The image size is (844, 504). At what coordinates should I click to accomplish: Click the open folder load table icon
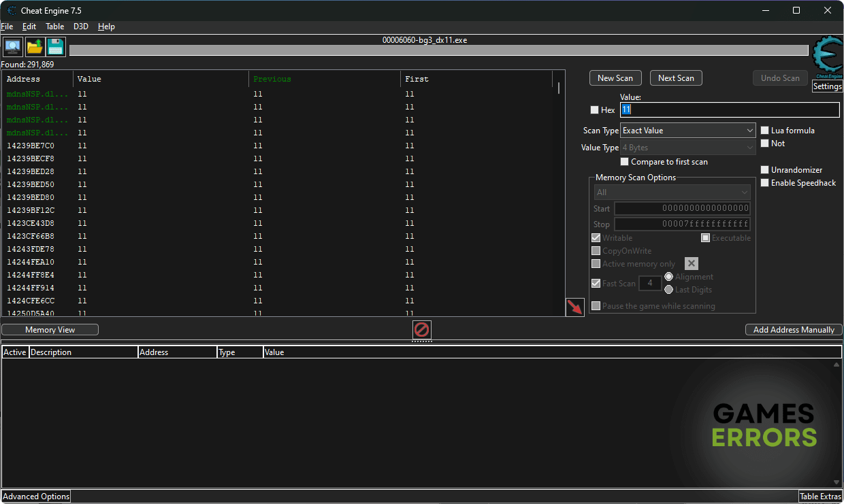click(x=34, y=47)
